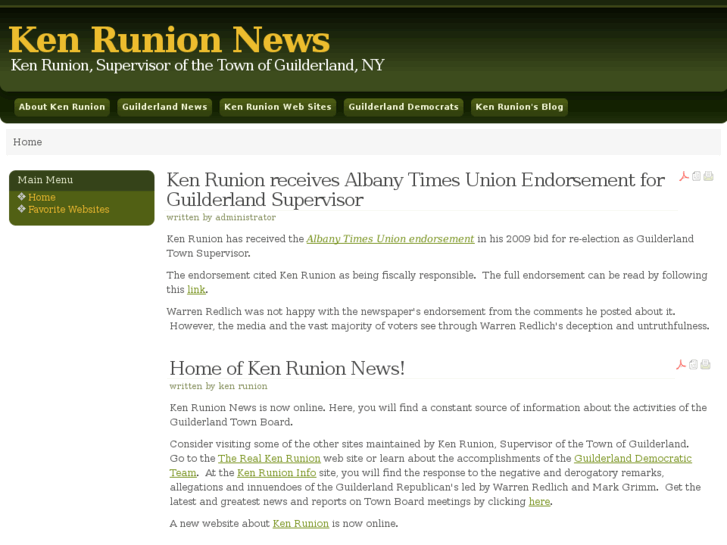Follow Ken Runion link in new website sentence
Viewport: 727px width, 545px height.
pos(300,524)
